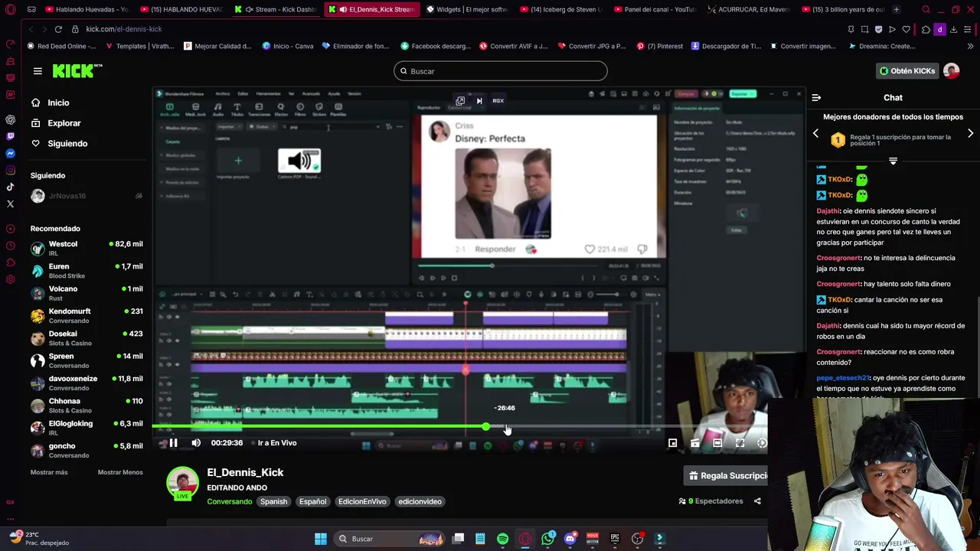
Task: Open recommended channel Spreen
Action: pos(87,360)
